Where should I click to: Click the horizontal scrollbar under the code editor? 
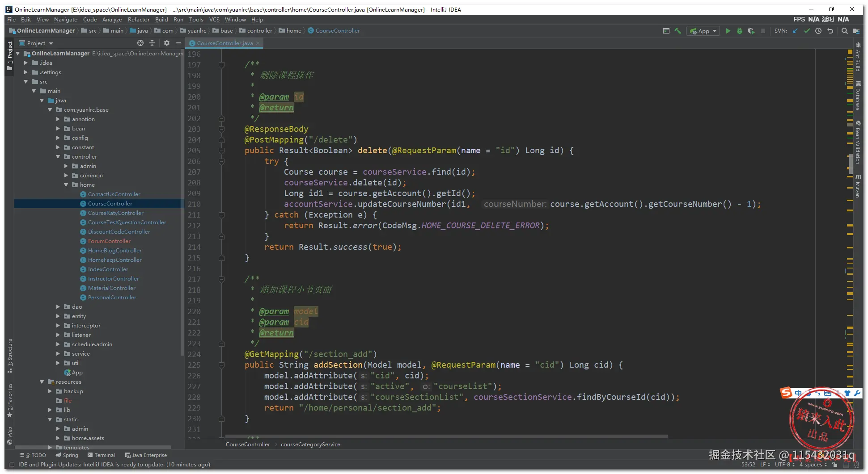[x=446, y=436]
